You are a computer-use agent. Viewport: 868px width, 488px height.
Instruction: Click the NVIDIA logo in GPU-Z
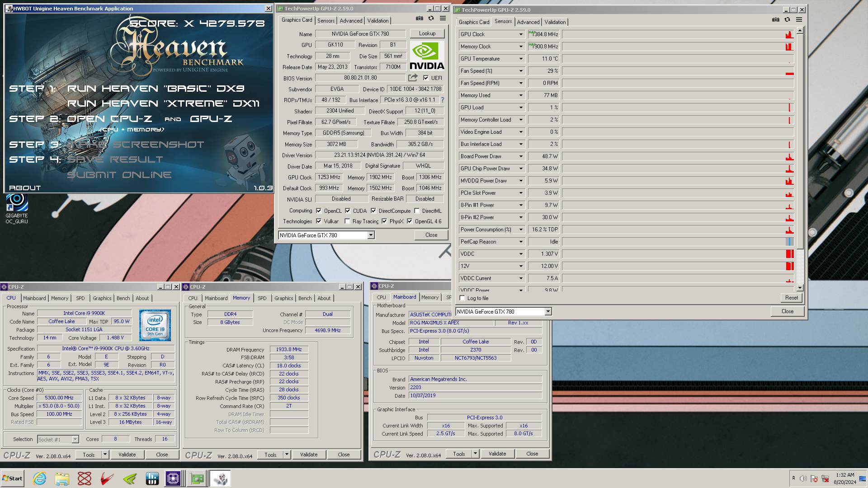[427, 56]
